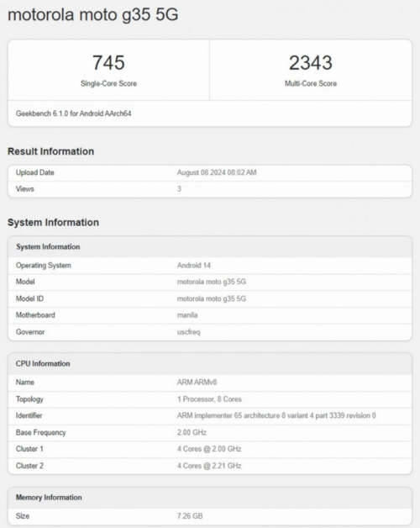Select the motherboard value 'manila'
Image resolution: width=420 pixels, height=528 pixels.
pos(187,315)
